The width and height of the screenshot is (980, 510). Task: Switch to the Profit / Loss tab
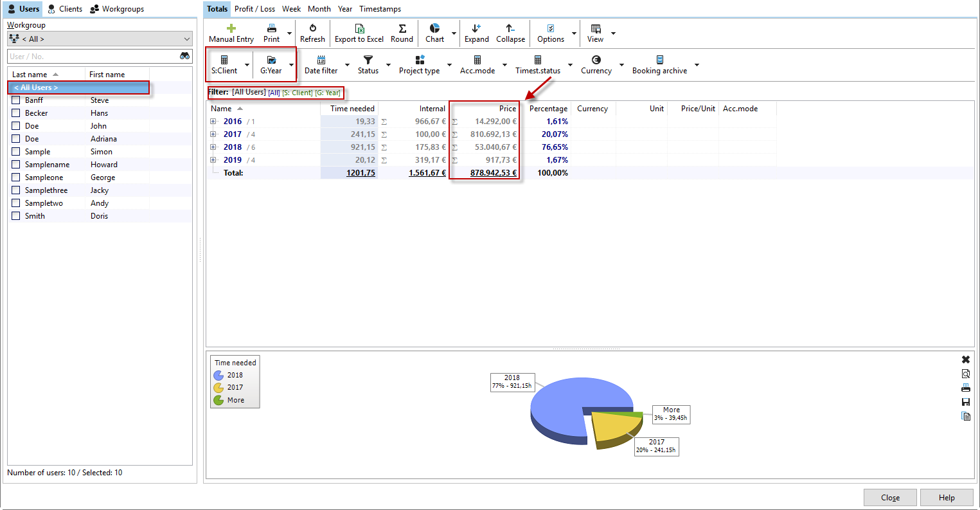254,9
